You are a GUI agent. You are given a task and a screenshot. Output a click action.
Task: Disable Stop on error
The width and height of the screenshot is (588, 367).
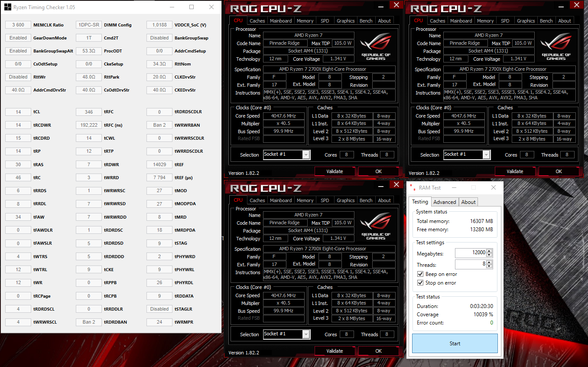(420, 282)
